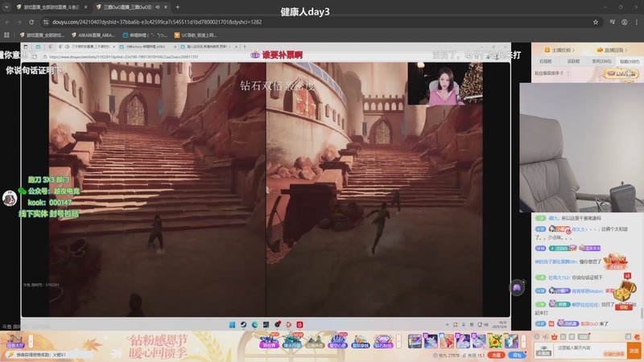Click the red crown icon above chat input
The height and width of the screenshot is (362, 644).
pos(554,336)
